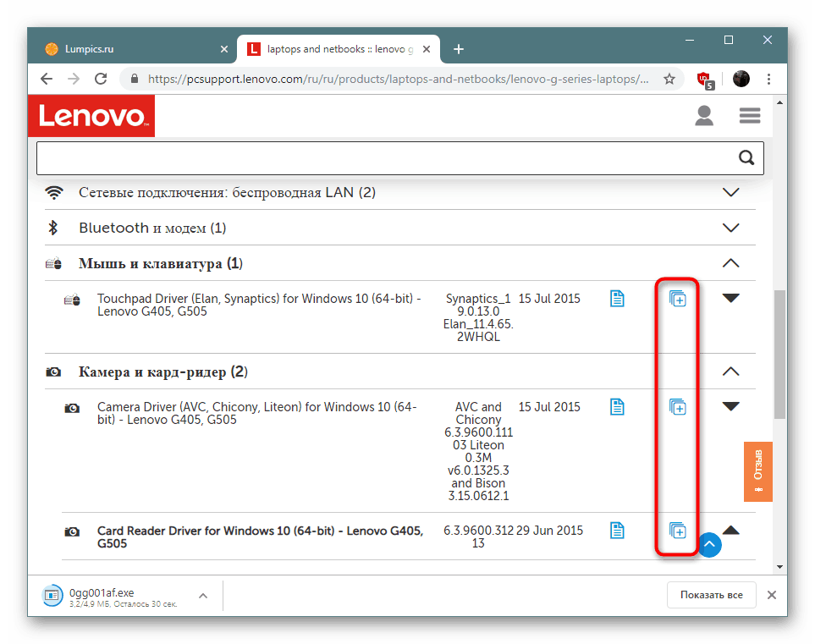Open download options arrow for 0gg001af.exe
815x644 pixels.
click(203, 596)
